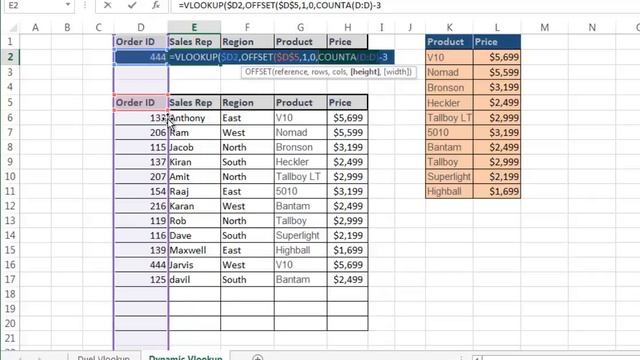Open Insert Function with the fx icon
Screen dimensions: 640x360
coord(156,5)
